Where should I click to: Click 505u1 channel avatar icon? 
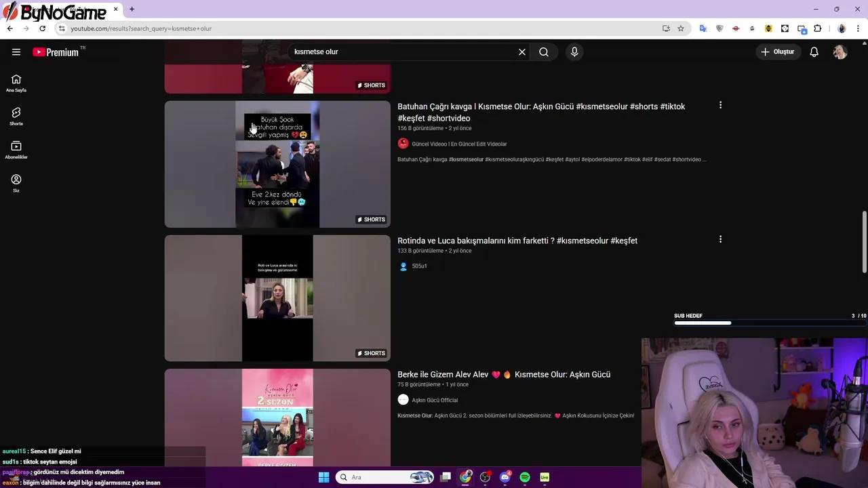(x=403, y=266)
